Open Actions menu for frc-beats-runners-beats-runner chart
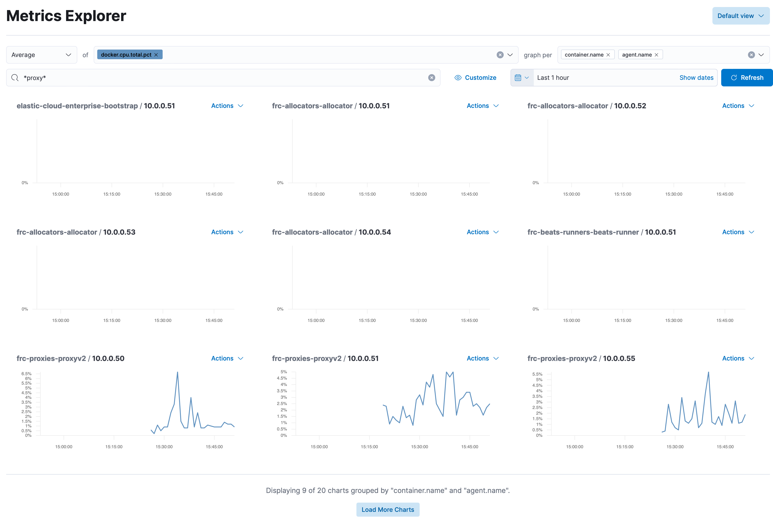 point(738,232)
